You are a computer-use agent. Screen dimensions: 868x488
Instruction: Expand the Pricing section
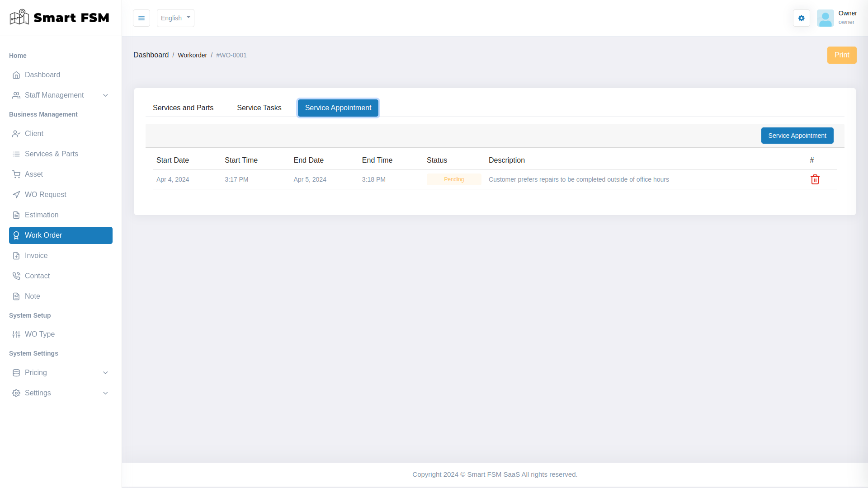pos(105,373)
